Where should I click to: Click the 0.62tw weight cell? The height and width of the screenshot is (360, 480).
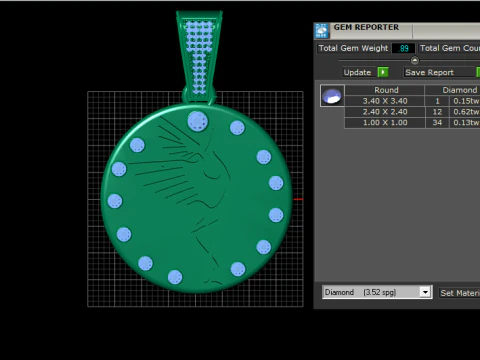tap(465, 112)
